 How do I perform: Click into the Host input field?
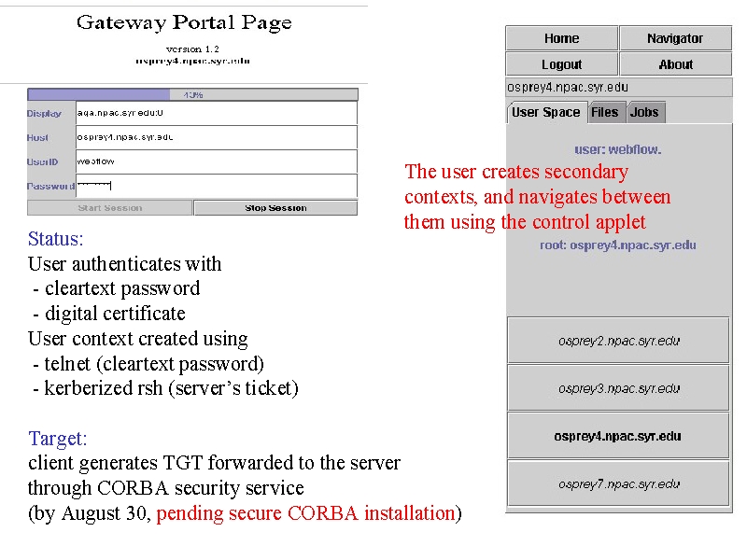(x=217, y=137)
